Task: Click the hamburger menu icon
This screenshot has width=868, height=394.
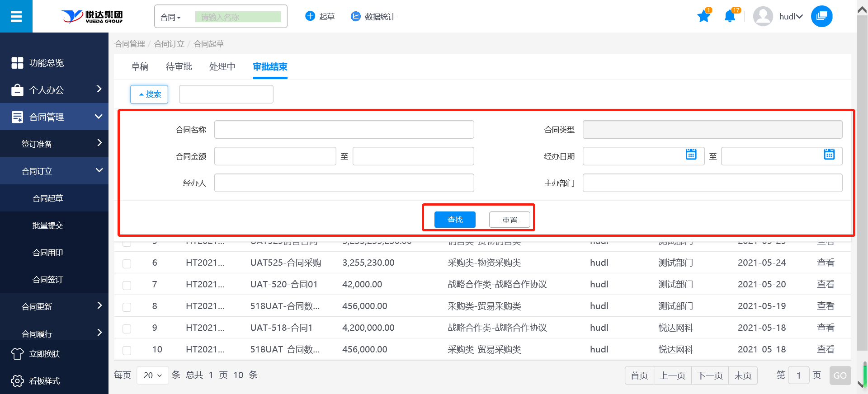Action: [16, 17]
